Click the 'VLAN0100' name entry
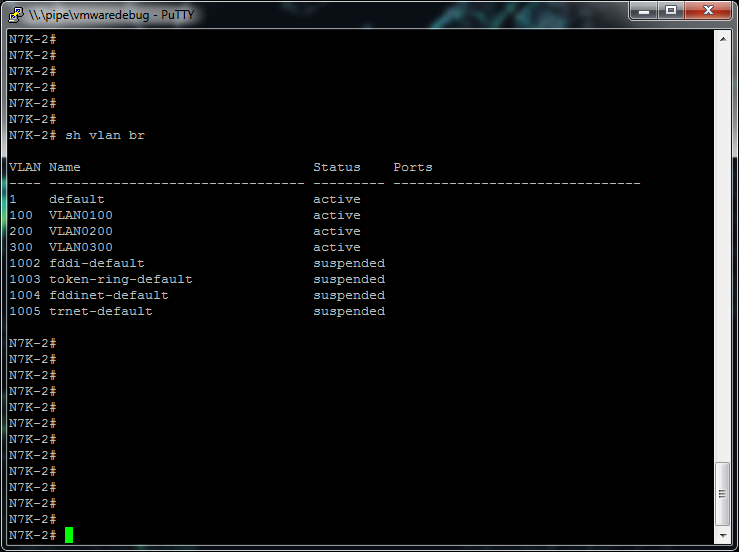The height and width of the screenshot is (552, 739). (81, 215)
